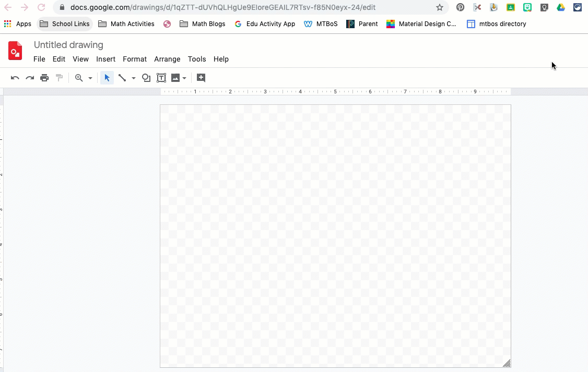This screenshot has width=588, height=372.
Task: Click the Add comment icon
Action: 201,78
